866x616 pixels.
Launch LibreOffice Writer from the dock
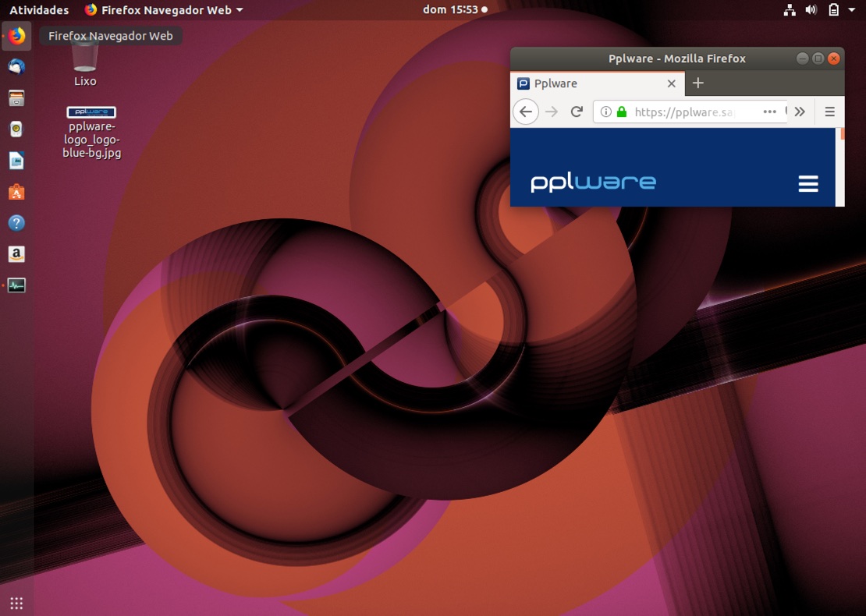[16, 160]
